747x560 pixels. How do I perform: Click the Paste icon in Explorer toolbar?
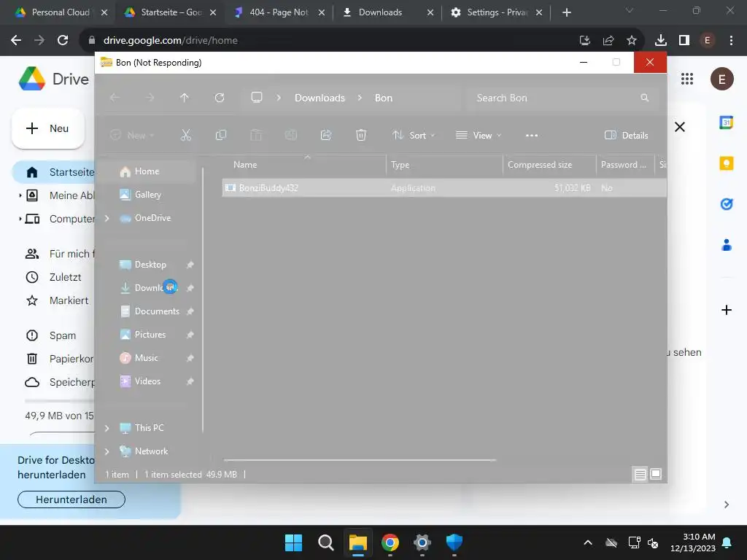click(256, 135)
